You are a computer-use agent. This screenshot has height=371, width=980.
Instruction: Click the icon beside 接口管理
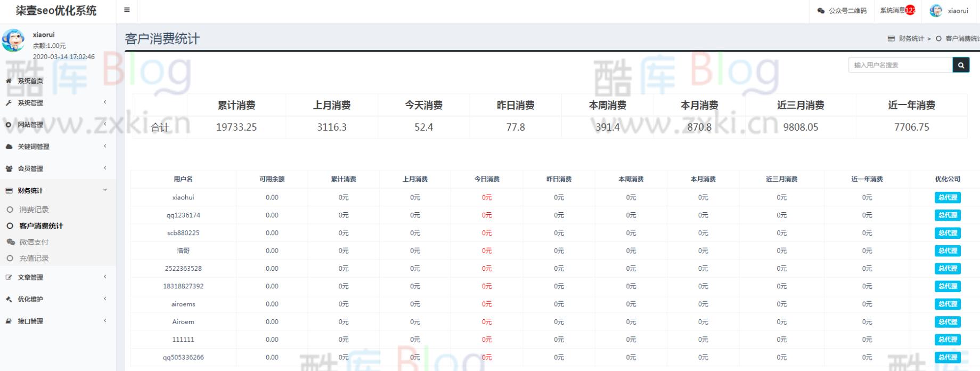[x=9, y=321]
